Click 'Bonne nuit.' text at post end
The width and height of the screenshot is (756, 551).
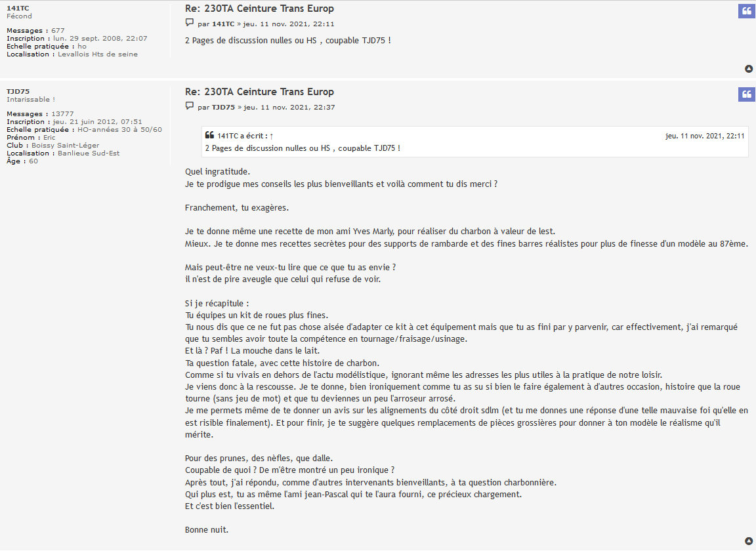(206, 530)
